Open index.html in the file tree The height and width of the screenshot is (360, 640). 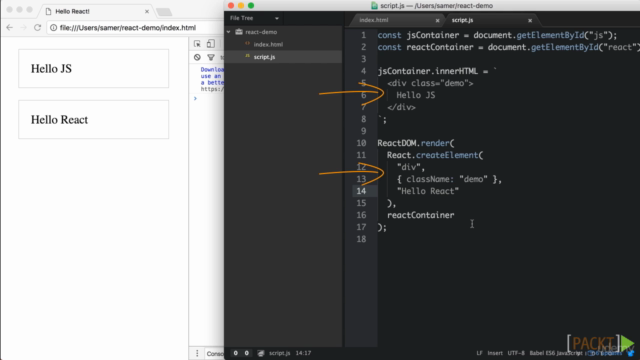pos(268,44)
